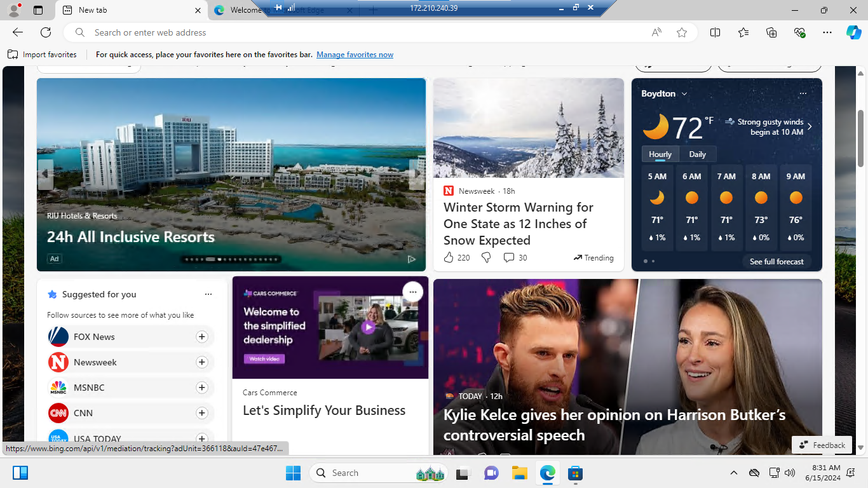Image resolution: width=868 pixels, height=488 pixels.
Task: Open Split screen view
Action: (x=715, y=32)
